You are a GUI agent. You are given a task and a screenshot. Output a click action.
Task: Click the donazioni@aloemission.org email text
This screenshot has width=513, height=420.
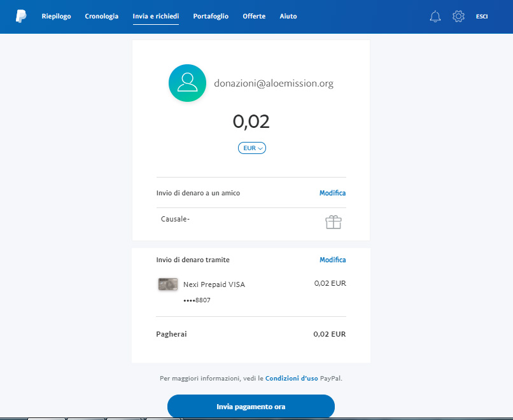(274, 83)
